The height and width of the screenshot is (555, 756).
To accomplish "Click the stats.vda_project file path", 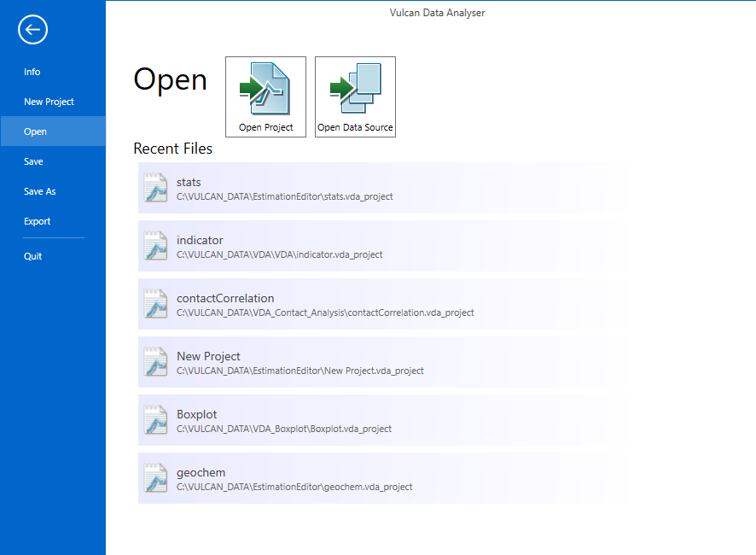I will (284, 196).
